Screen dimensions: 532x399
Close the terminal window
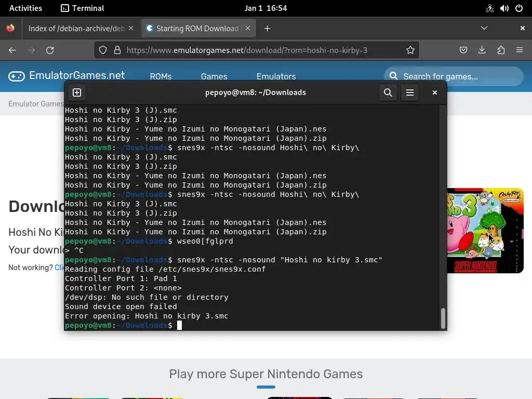(x=435, y=92)
